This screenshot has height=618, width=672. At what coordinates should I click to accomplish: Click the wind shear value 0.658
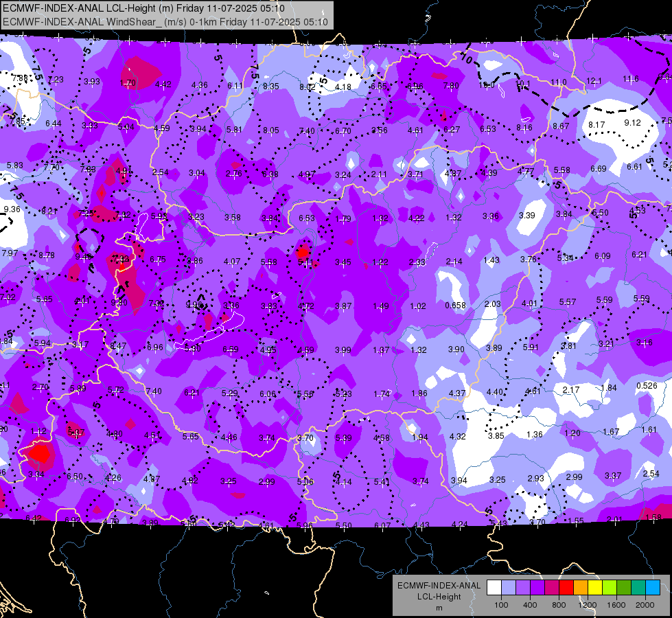[455, 306]
